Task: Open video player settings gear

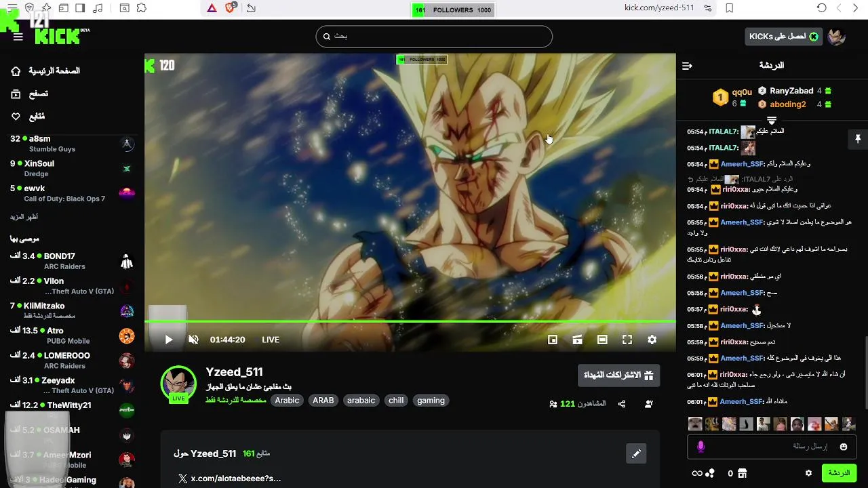Action: click(x=652, y=340)
